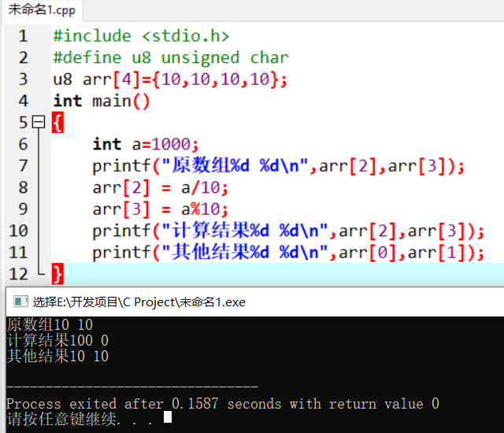Click the highlighted opening brace on line 5
The height and width of the screenshot is (433, 504).
point(57,123)
